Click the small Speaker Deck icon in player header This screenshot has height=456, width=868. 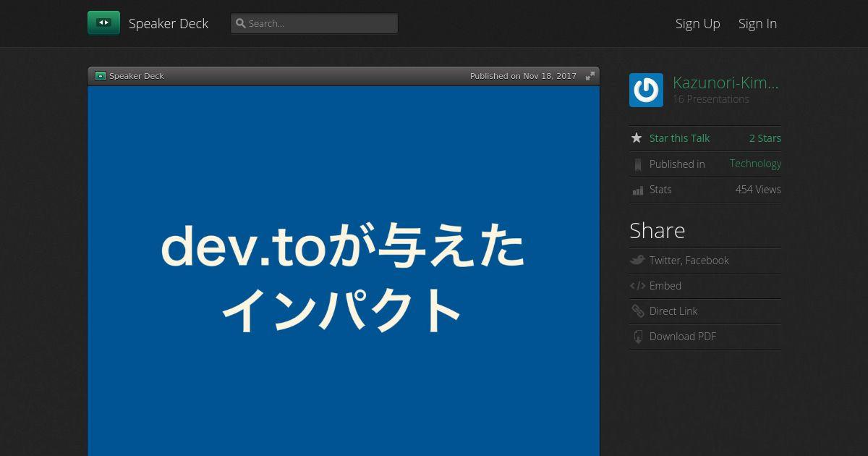pos(101,76)
